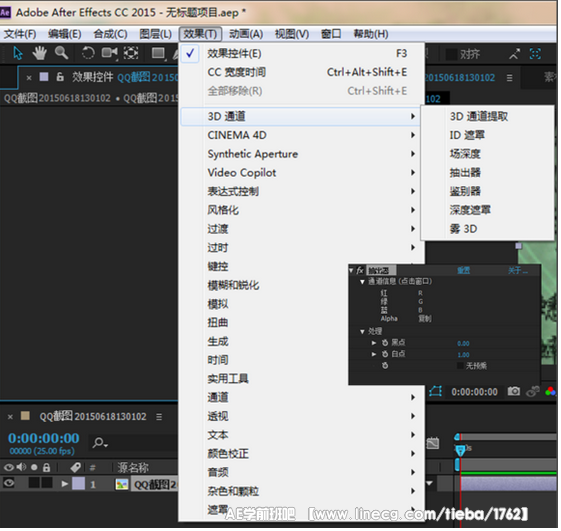This screenshot has width=561, height=531.
Task: Click the audio speaker column icon
Action: click(21, 468)
